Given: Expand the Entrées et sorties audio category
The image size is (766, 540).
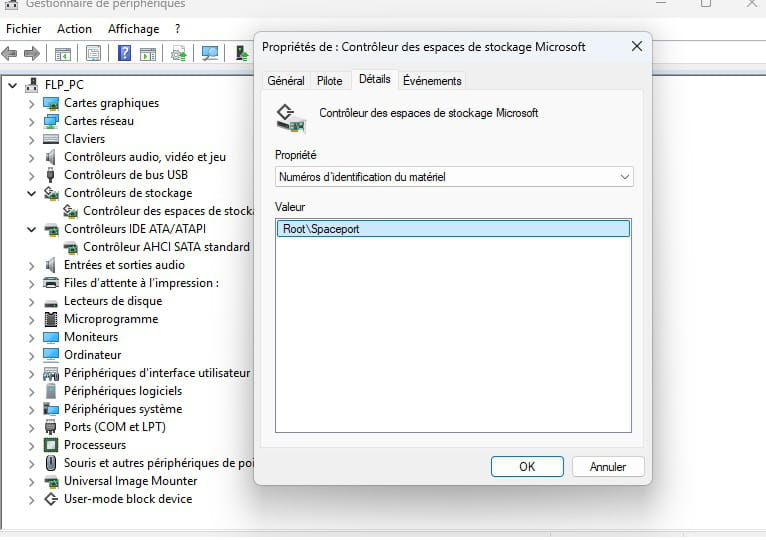Looking at the screenshot, I should pyautogui.click(x=31, y=266).
